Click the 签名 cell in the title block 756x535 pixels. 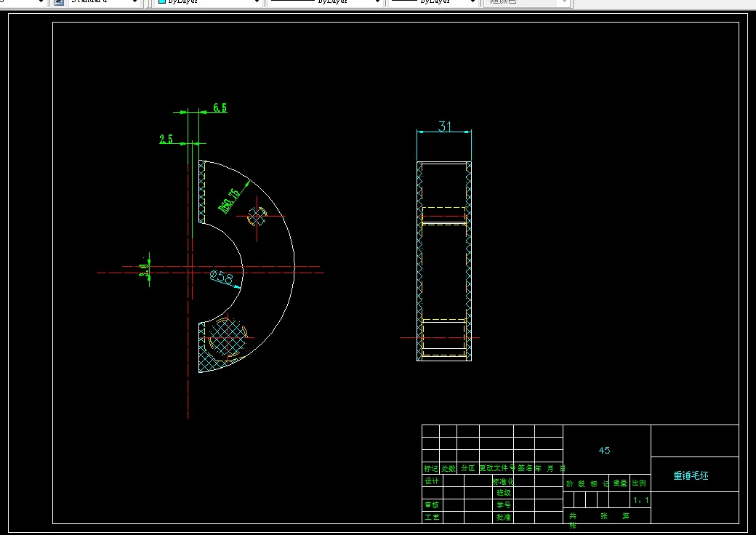click(x=525, y=468)
